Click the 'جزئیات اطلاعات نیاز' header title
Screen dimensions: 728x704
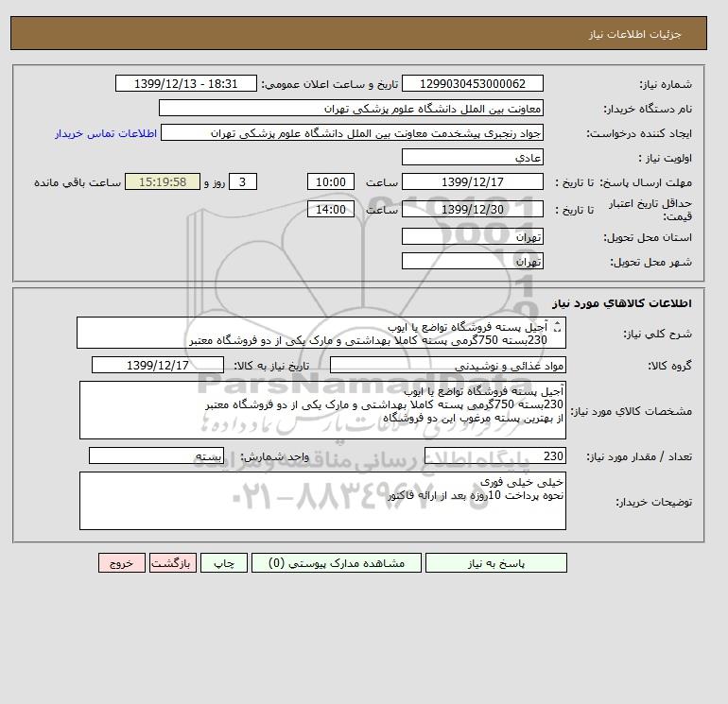click(x=634, y=34)
